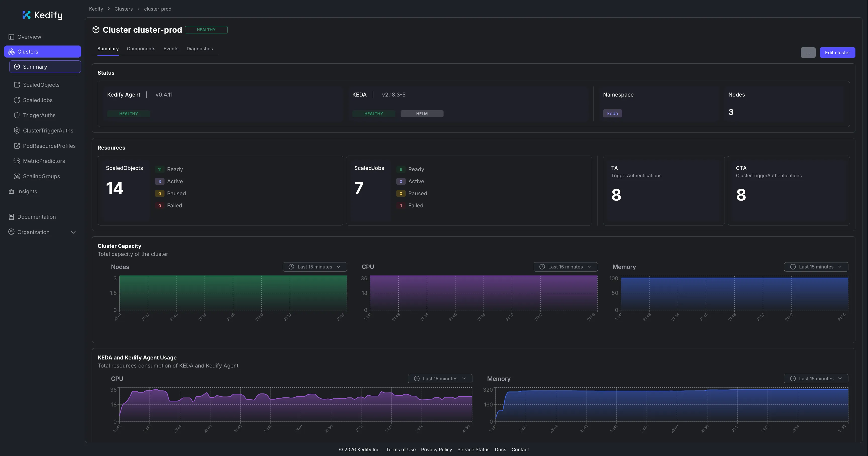Click the Insights robot icon
868x456 pixels.
coord(12,191)
